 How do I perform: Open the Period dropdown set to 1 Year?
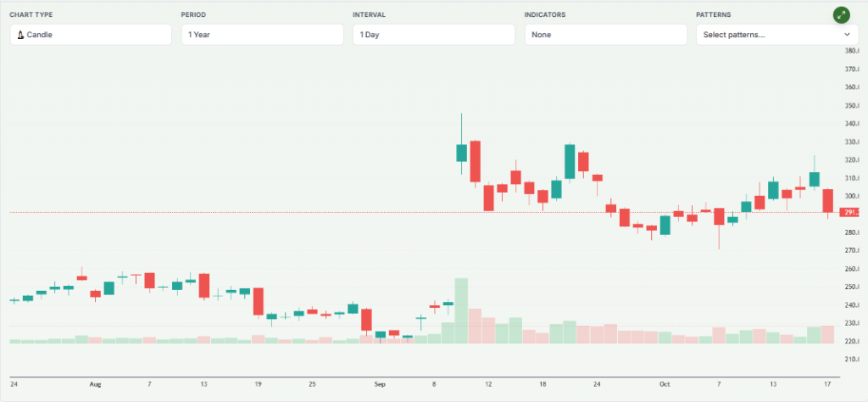[262, 35]
